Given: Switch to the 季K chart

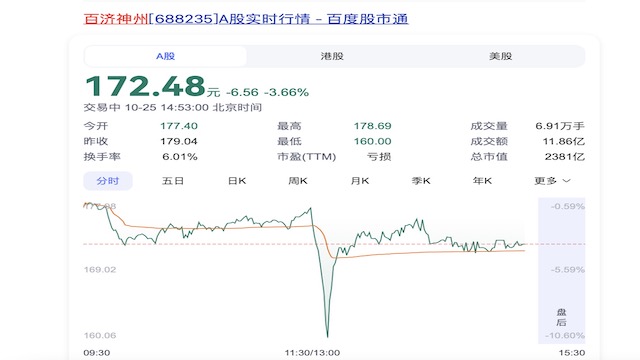Looking at the screenshot, I should (x=421, y=181).
